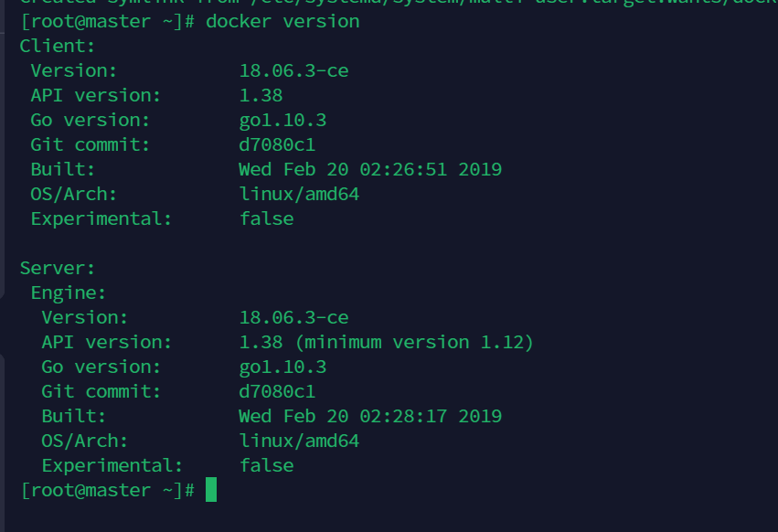Click the last [root@master ~]# prompt
The image size is (778, 532).
click(107, 490)
